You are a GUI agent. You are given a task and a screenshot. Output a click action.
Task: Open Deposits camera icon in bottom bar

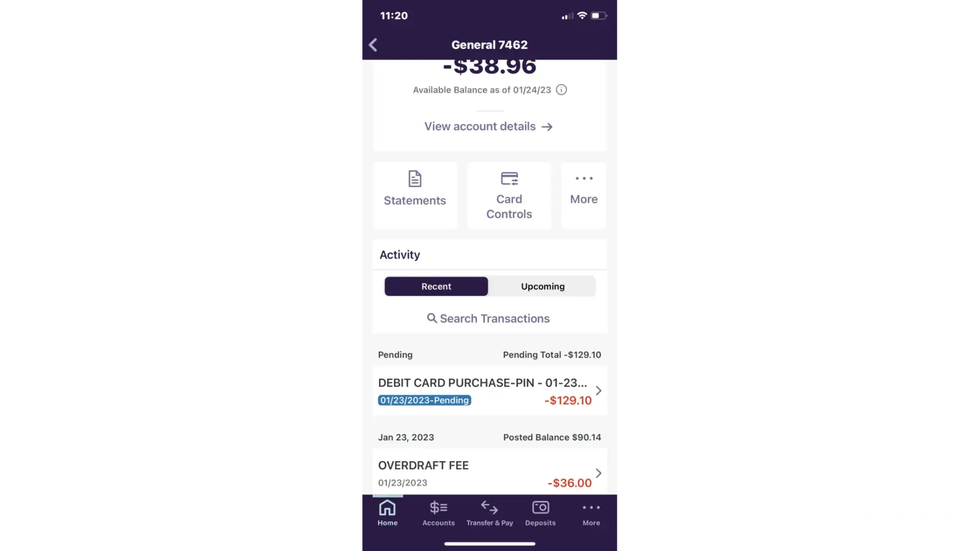coord(540,507)
